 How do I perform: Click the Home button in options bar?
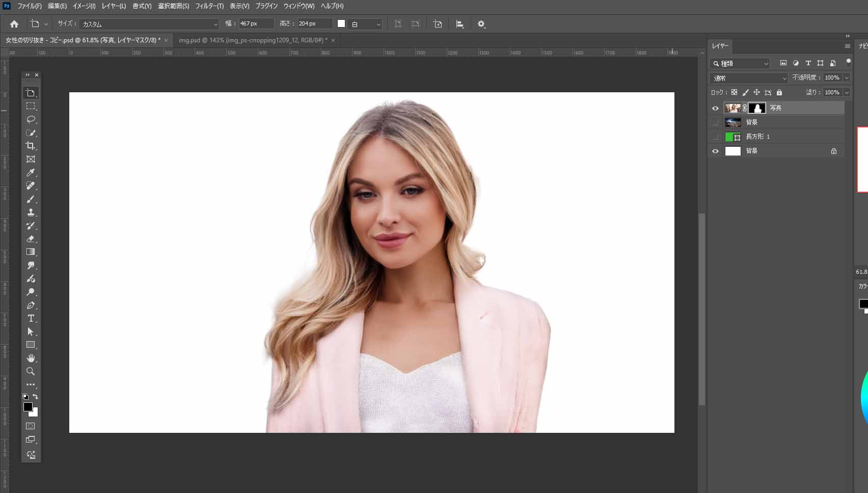click(14, 24)
